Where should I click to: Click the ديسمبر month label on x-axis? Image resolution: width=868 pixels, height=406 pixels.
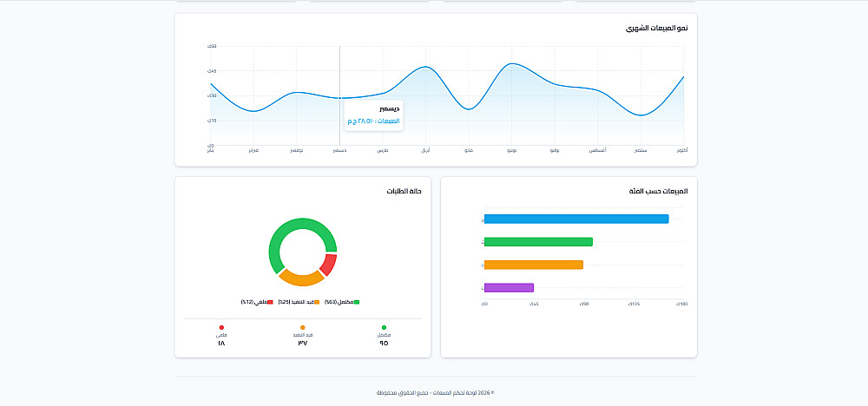point(339,150)
